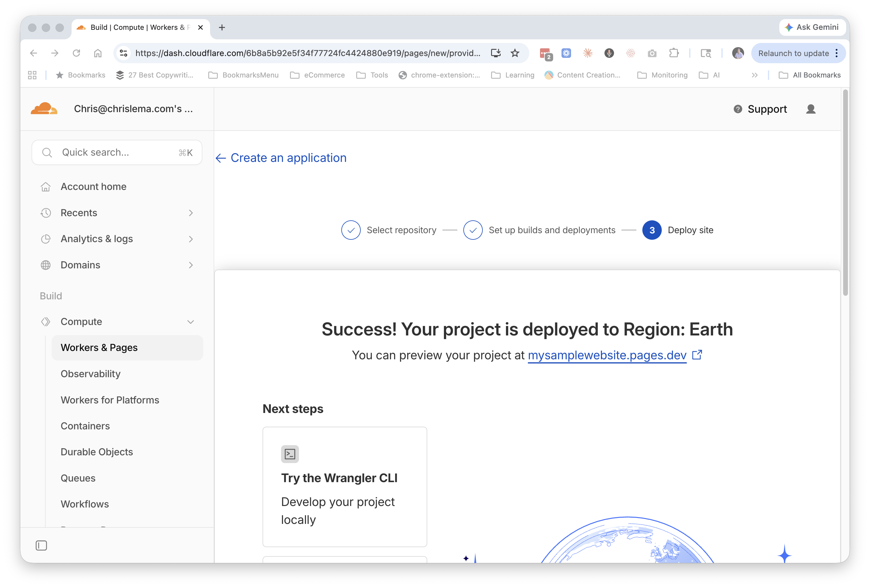Bookmark page with star icon
The height and width of the screenshot is (588, 870).
[x=515, y=53]
